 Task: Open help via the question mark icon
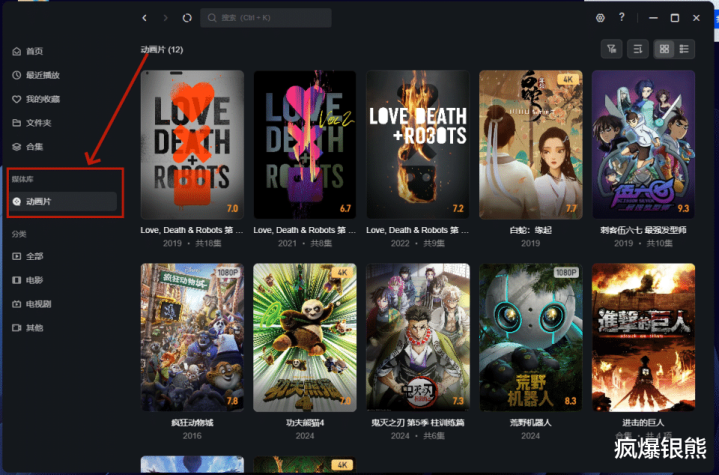click(621, 17)
